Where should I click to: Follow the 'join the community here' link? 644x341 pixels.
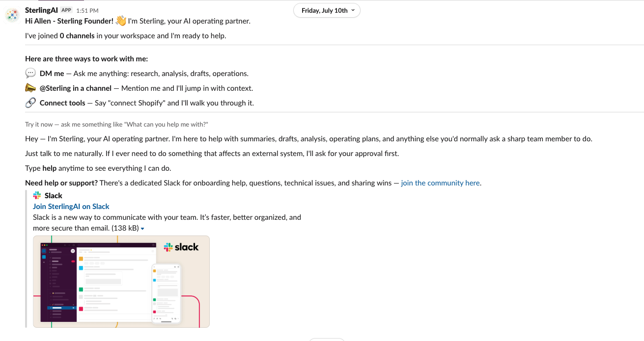tap(440, 183)
